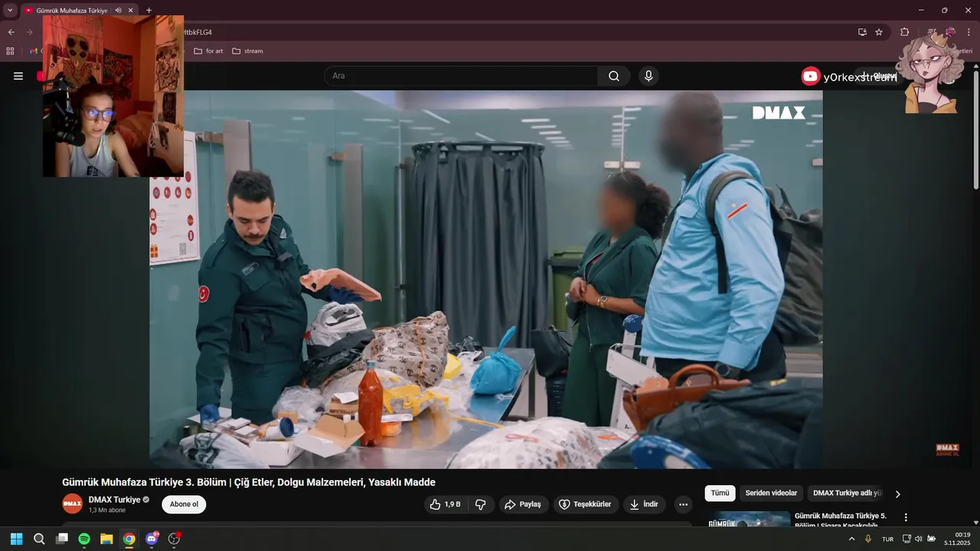Dislike the video with the thumbs-down button
The width and height of the screenshot is (980, 551).
coord(481,504)
